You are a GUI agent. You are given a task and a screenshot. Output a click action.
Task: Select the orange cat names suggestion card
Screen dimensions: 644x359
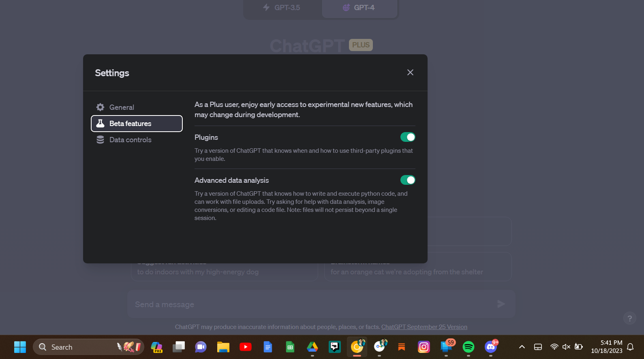(418, 267)
